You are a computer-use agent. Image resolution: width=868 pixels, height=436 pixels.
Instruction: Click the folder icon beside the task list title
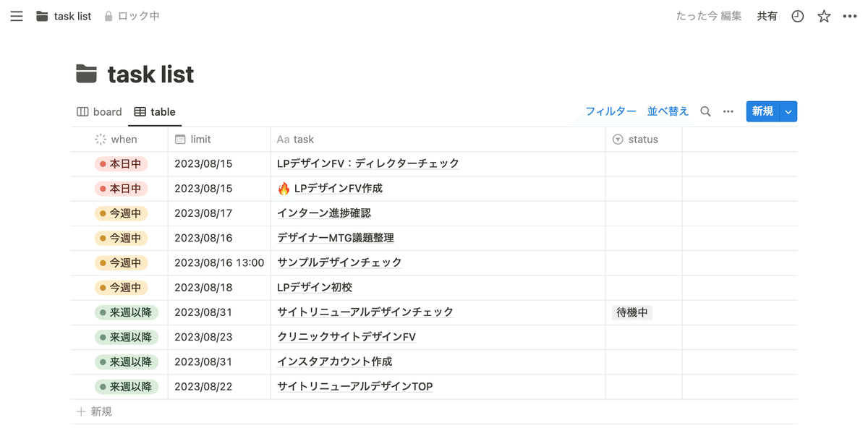click(87, 73)
